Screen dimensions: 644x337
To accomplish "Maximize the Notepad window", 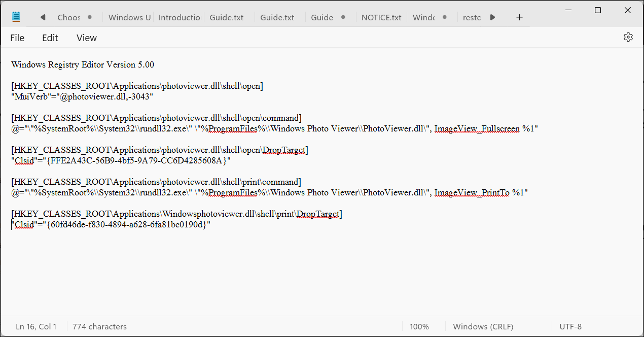I will pyautogui.click(x=598, y=10).
